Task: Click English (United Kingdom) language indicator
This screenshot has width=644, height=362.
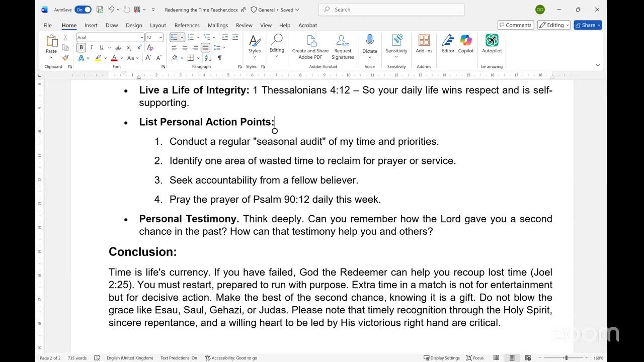Action: [x=130, y=358]
